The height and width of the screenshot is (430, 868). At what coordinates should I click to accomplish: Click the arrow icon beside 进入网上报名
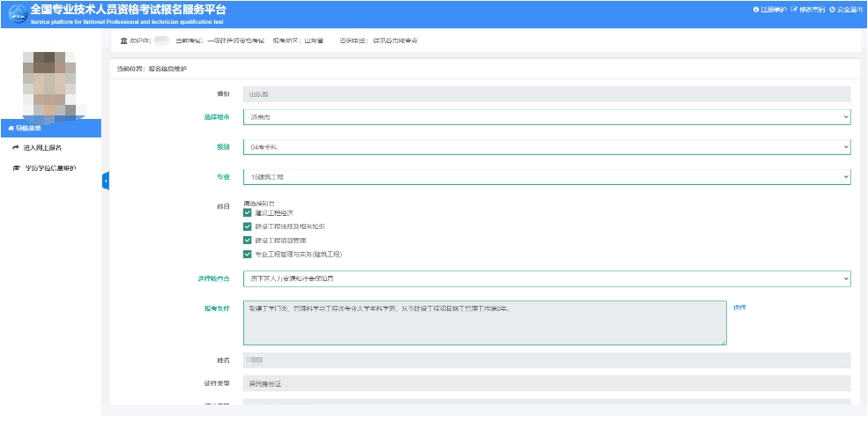tap(16, 148)
